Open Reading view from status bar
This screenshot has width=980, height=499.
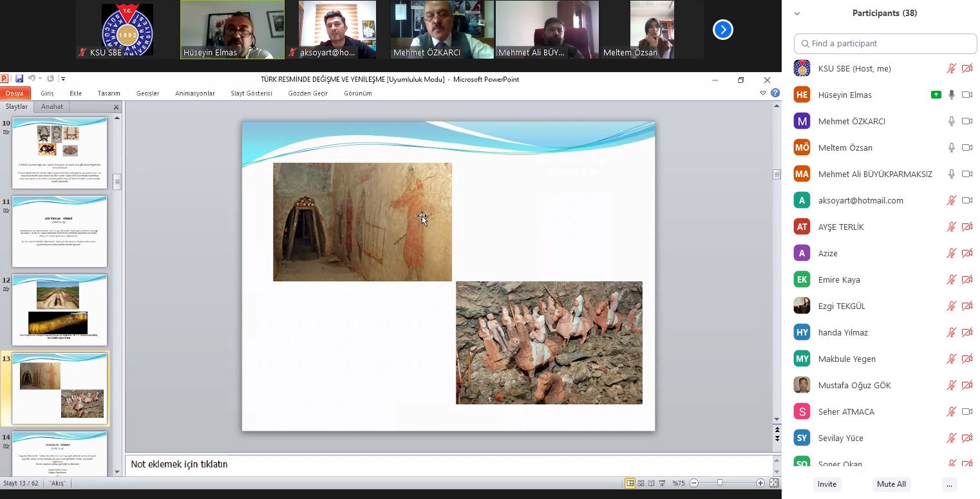[652, 483]
